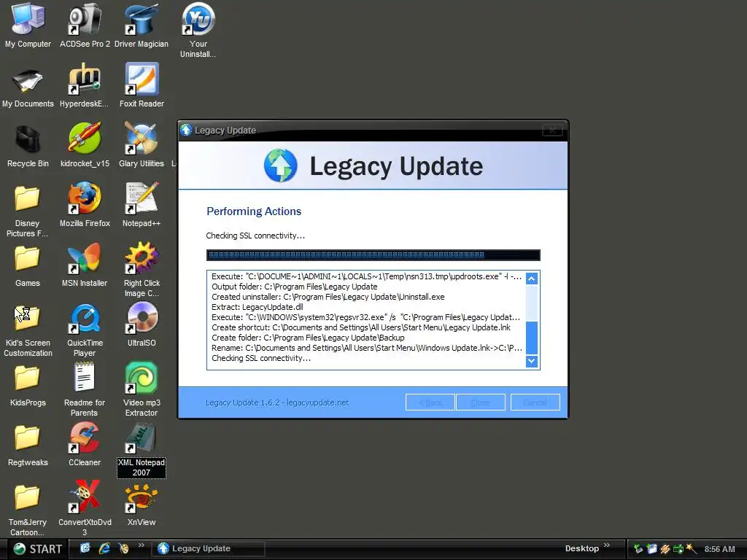Screen dimensions: 747x560
Task: Select the 'Create folder' Backup log line
Action: (x=308, y=338)
